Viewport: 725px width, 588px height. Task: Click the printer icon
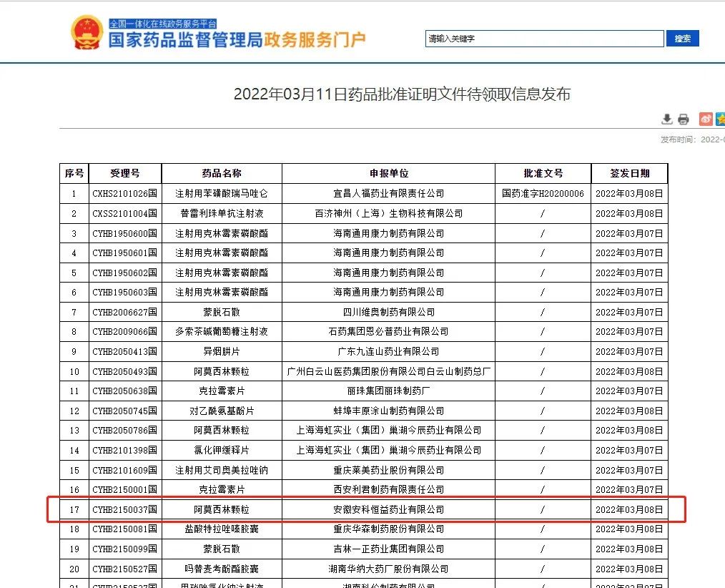pyautogui.click(x=683, y=119)
